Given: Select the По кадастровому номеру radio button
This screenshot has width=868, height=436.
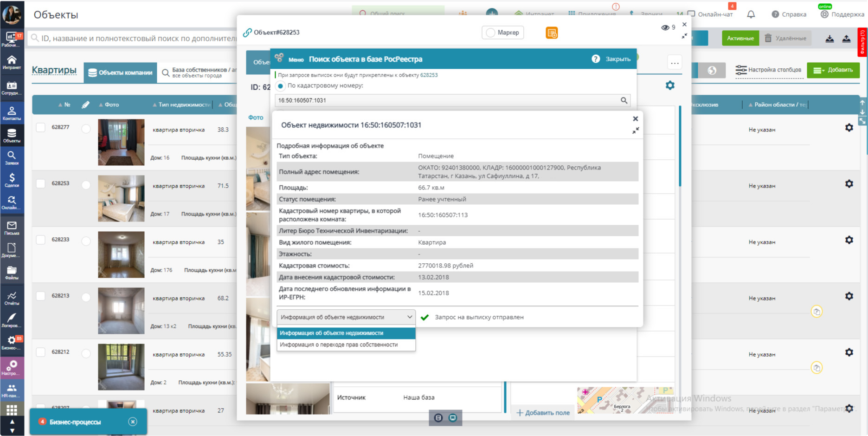Looking at the screenshot, I should tap(281, 86).
